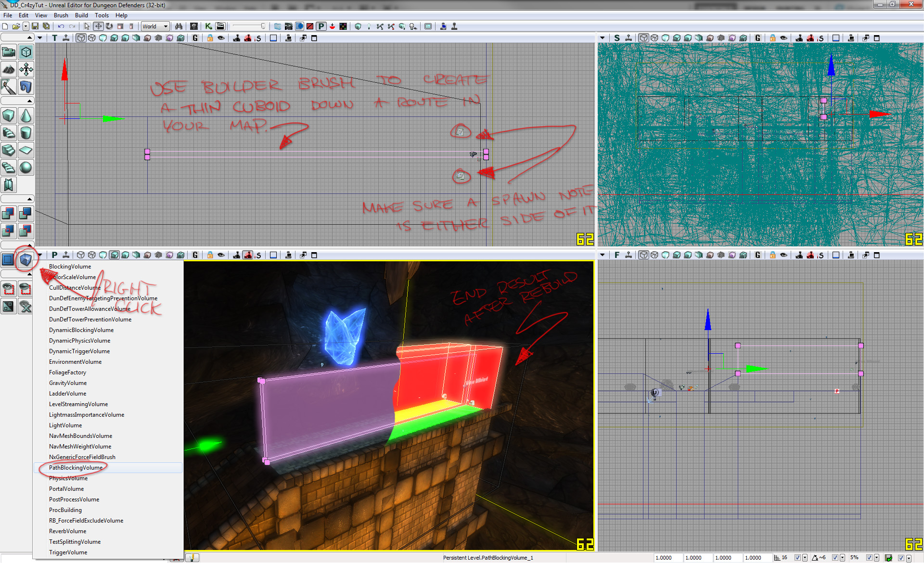The width and height of the screenshot is (924, 563).
Task: Click the Open file folder icon
Action: [x=16, y=26]
